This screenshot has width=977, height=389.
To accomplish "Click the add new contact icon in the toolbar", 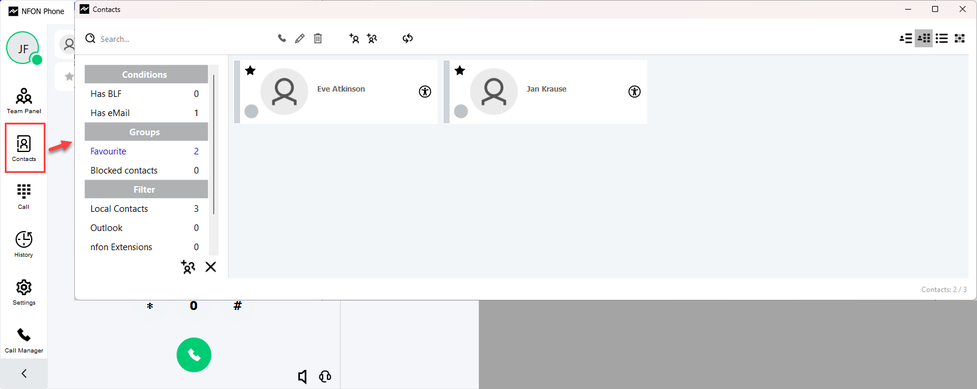I will (355, 39).
